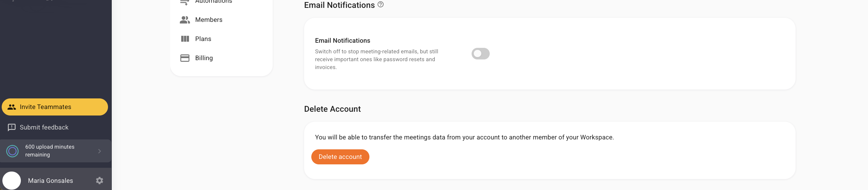Click the orange Delete account button

[340, 157]
